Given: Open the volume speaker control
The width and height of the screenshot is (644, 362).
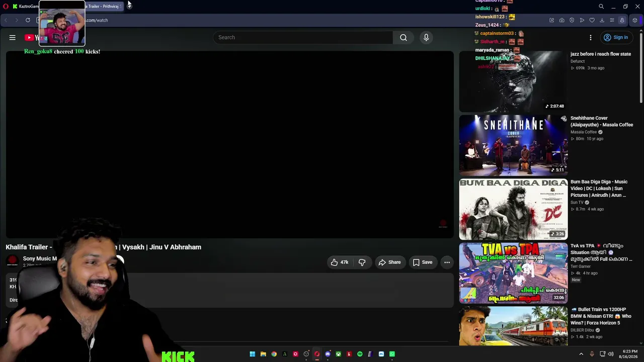Looking at the screenshot, I should 611,354.
